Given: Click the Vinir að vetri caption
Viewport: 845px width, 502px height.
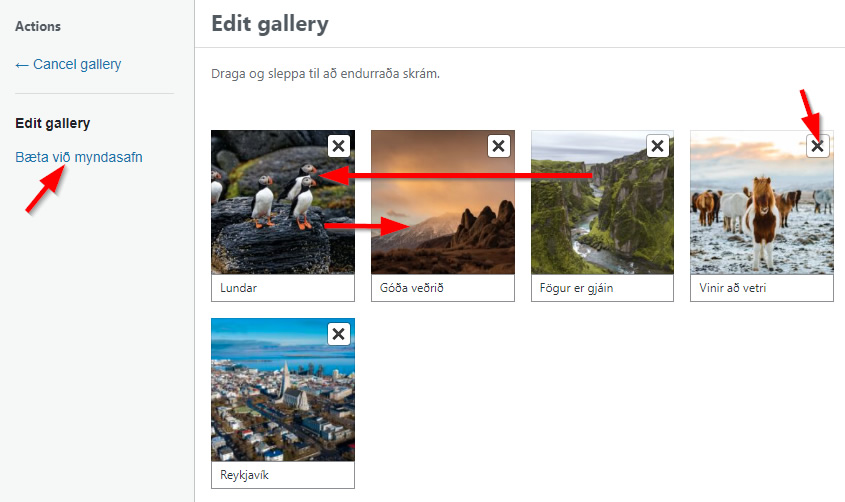Looking at the screenshot, I should tap(762, 288).
